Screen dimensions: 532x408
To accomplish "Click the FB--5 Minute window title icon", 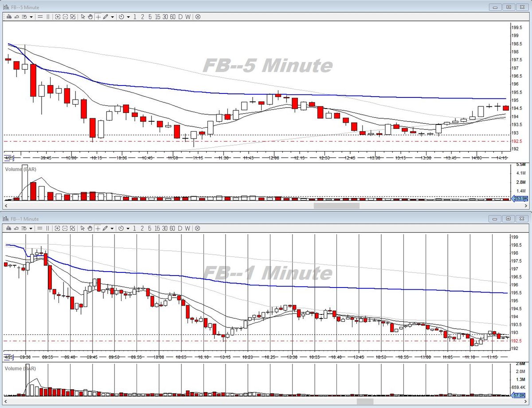I will [5, 7].
